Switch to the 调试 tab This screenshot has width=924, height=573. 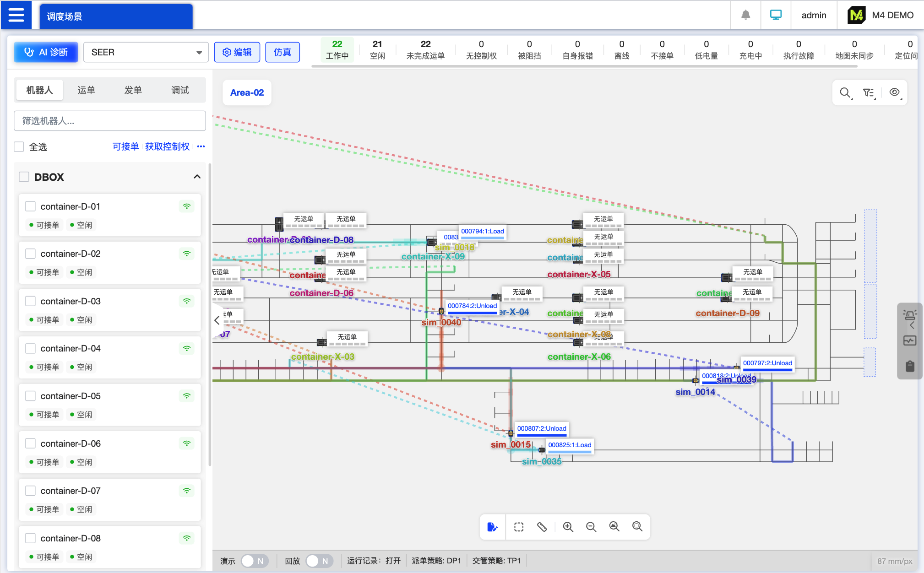(x=180, y=90)
